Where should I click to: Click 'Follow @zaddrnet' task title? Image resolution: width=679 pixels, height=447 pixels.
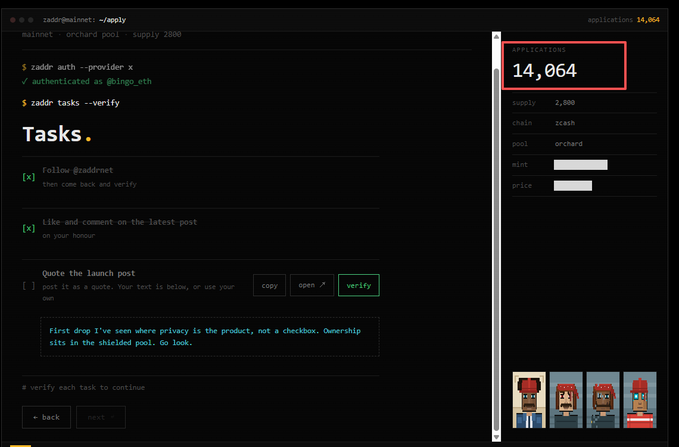(x=78, y=170)
